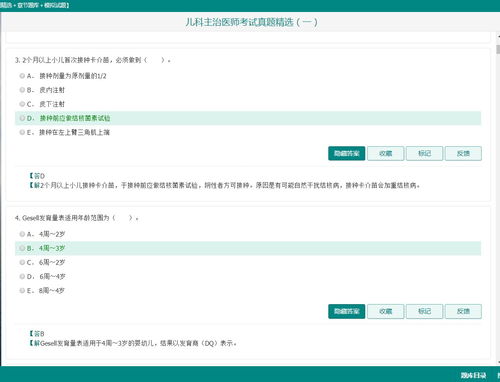Click question 3 stem text
This screenshot has height=382, width=500.
tap(93, 60)
